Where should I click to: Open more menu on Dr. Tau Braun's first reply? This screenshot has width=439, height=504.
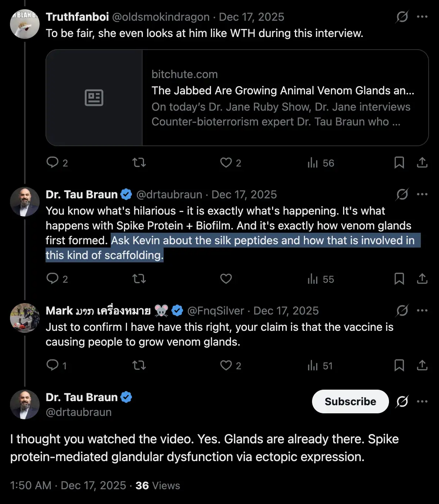[x=422, y=194]
